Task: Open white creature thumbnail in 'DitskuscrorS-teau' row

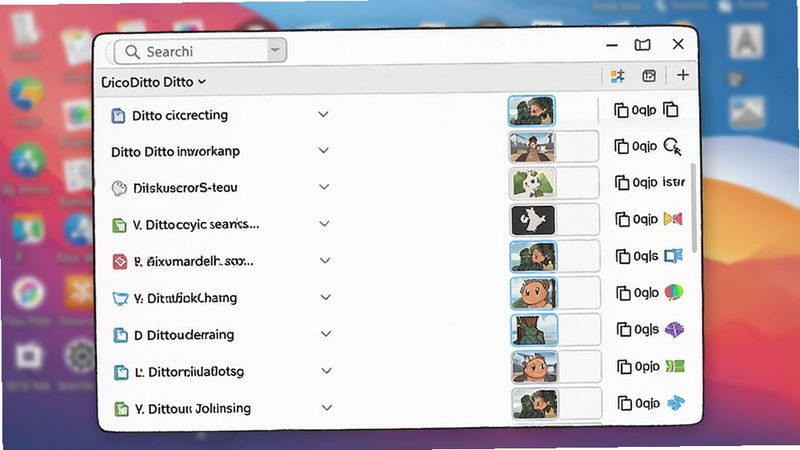Action: (532, 184)
